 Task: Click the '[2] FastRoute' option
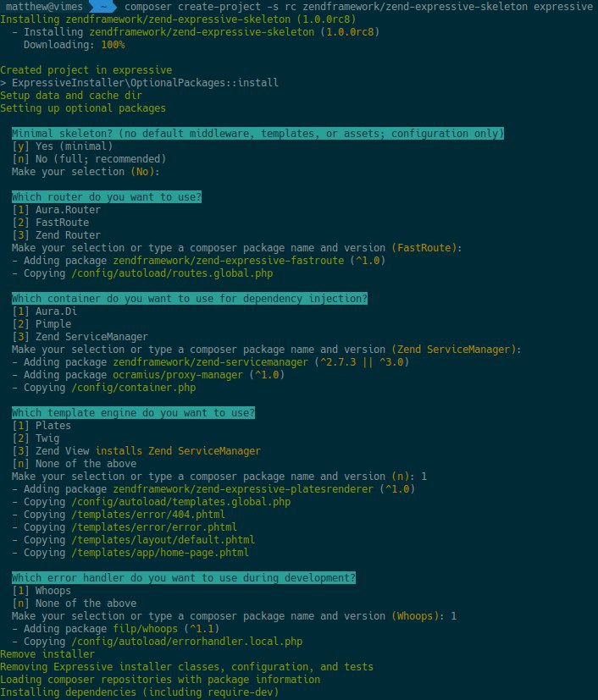pos(51,223)
